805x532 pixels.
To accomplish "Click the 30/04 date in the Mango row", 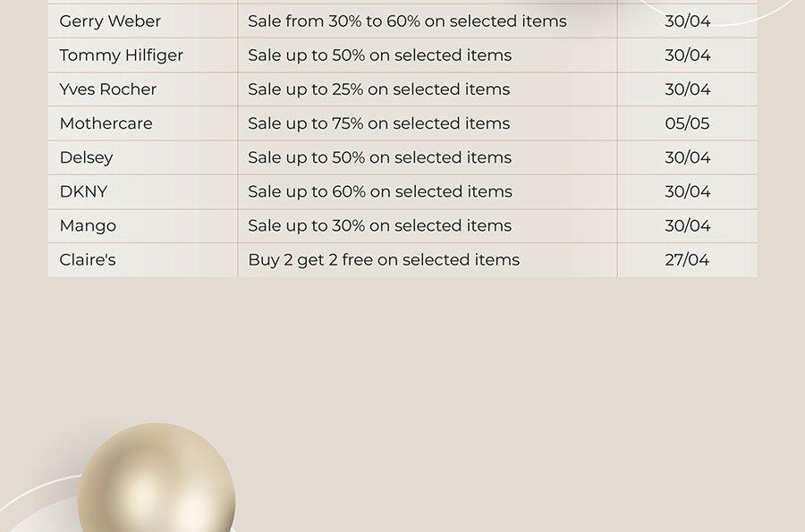I will click(x=688, y=225).
